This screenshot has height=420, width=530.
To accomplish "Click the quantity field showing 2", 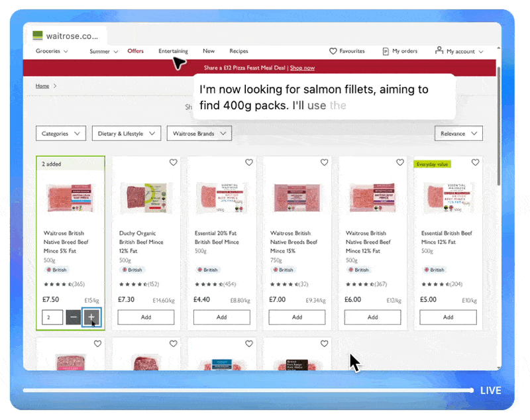I will click(52, 317).
